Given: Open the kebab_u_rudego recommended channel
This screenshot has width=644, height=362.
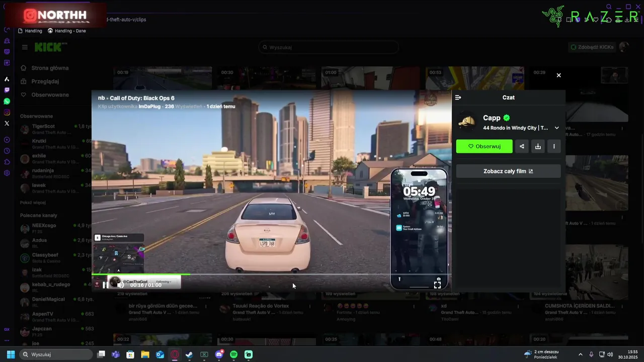Looking at the screenshot, I should [55, 287].
